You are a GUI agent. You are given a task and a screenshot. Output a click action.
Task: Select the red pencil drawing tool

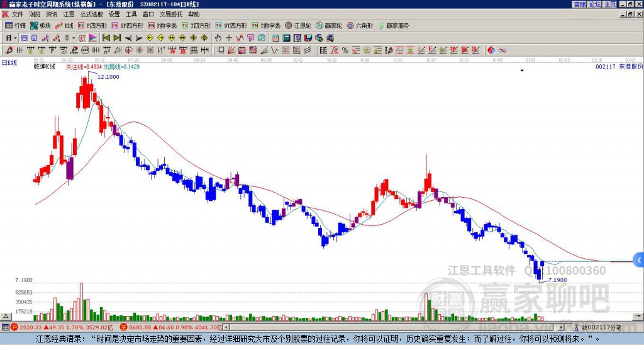click(x=8, y=50)
